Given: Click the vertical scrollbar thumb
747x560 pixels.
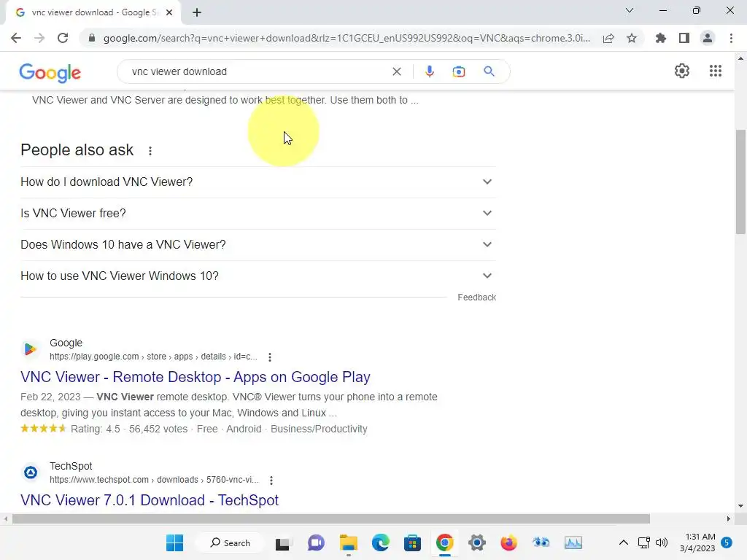Looking at the screenshot, I should [740, 182].
